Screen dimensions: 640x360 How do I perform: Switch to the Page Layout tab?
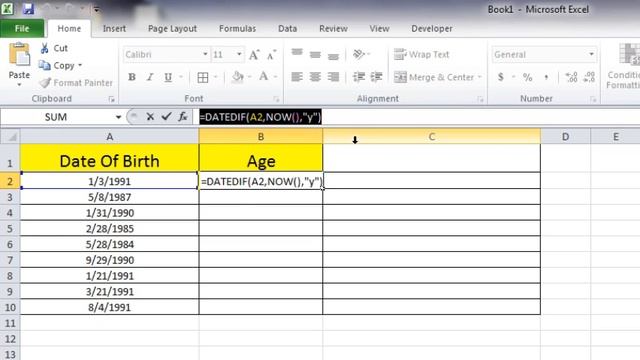172,29
